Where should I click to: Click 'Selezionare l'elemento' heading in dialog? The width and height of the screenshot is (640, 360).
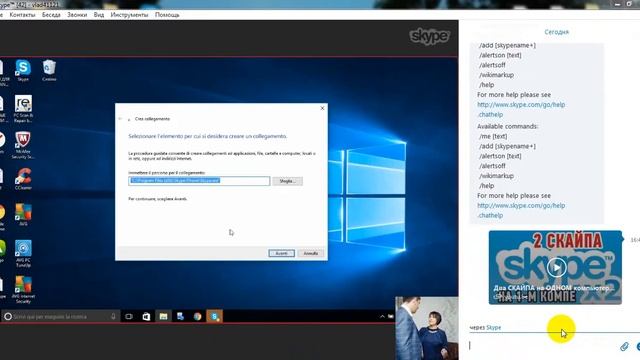pos(207,136)
